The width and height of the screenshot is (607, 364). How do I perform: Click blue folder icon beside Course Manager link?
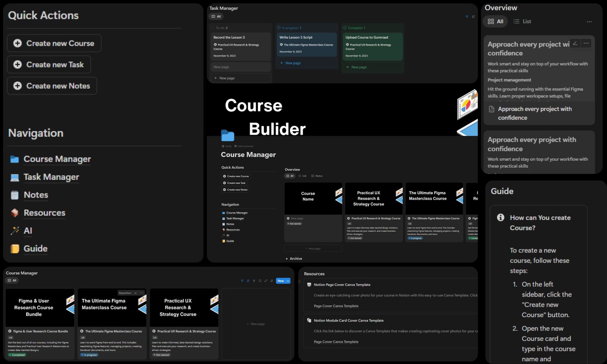[x=14, y=159]
